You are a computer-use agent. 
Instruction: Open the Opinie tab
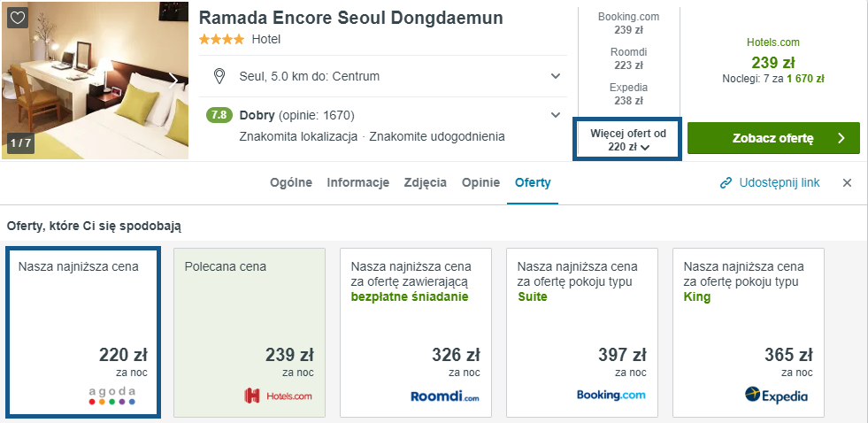point(480,182)
